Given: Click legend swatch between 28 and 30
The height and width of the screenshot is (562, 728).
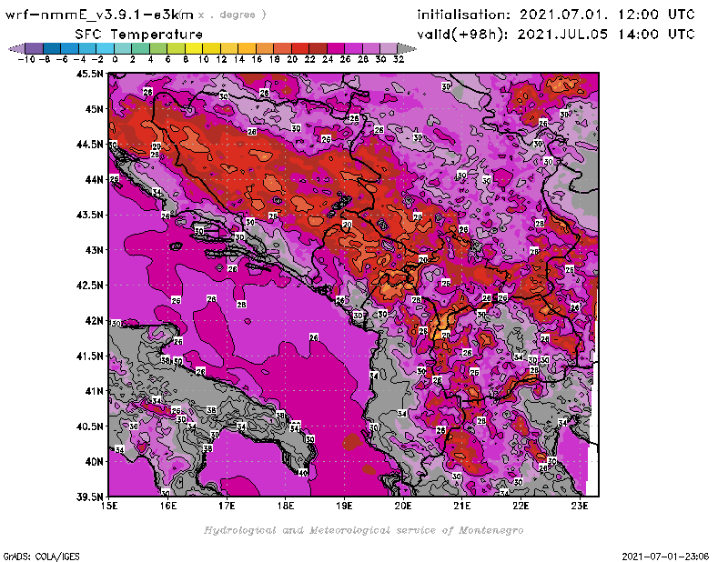Looking at the screenshot, I should coord(371,48).
